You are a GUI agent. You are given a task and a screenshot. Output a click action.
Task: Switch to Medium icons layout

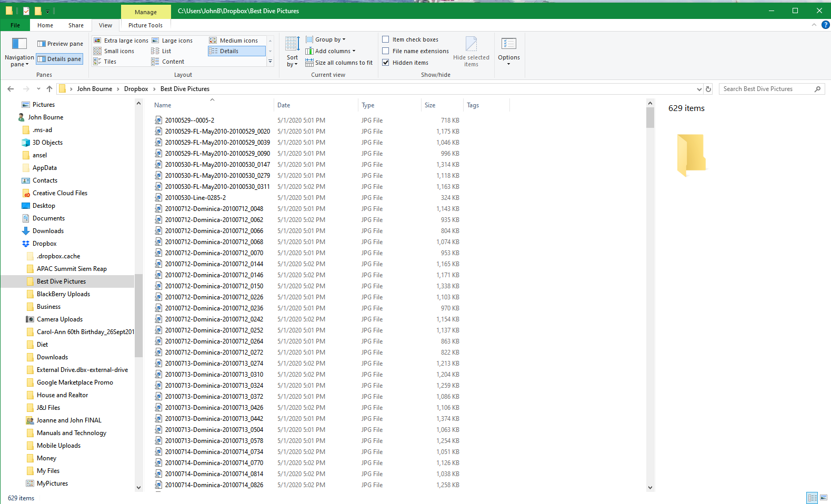pyautogui.click(x=234, y=41)
